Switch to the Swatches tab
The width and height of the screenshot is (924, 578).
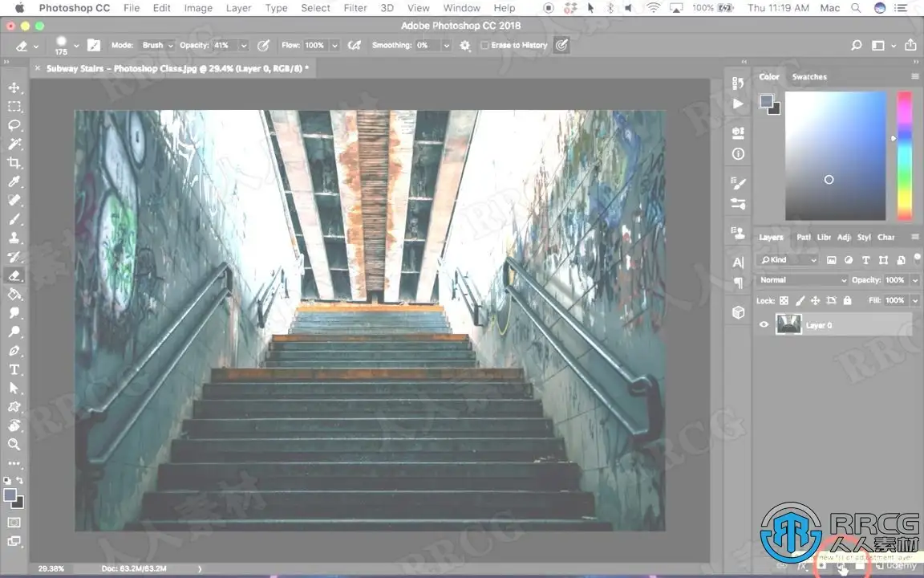pyautogui.click(x=809, y=77)
